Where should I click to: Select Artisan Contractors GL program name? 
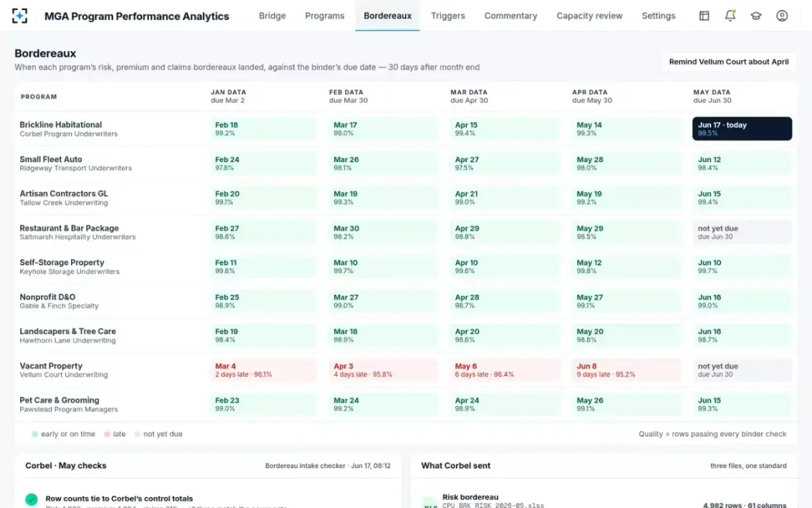64,194
